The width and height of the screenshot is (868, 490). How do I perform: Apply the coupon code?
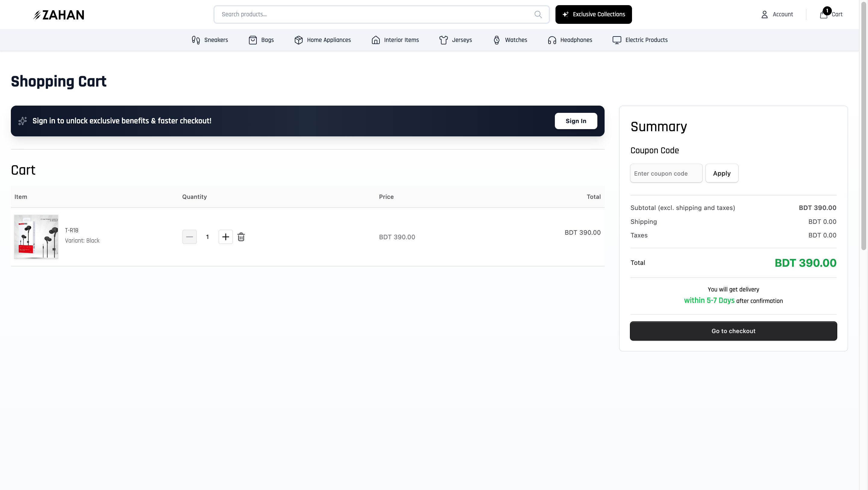point(722,173)
